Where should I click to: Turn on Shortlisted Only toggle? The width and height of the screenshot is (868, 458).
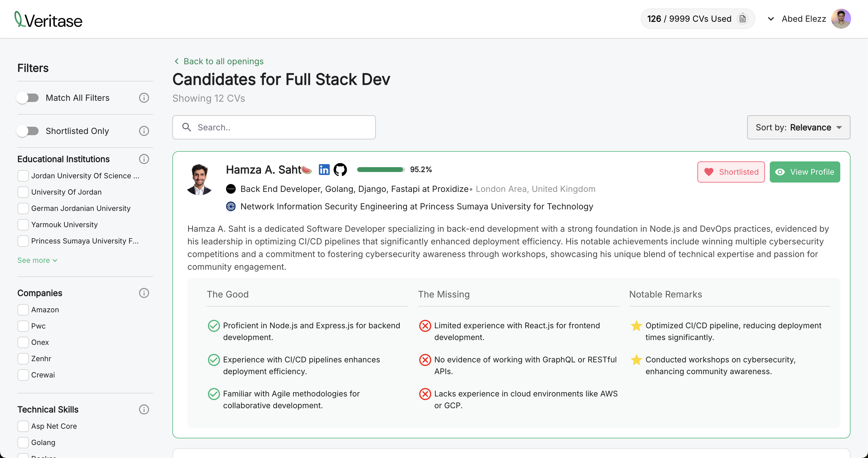[x=28, y=131]
